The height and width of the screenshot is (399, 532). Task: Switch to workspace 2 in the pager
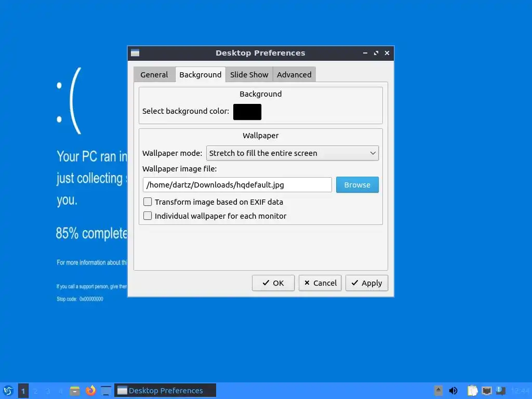36,391
